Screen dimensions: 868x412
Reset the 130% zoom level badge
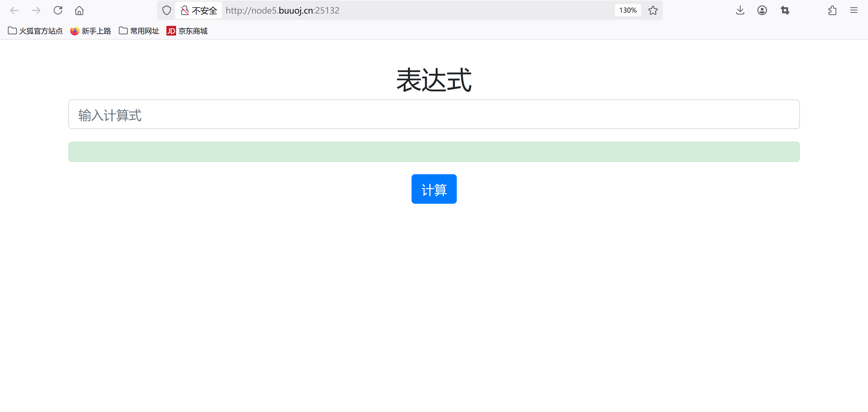627,11
